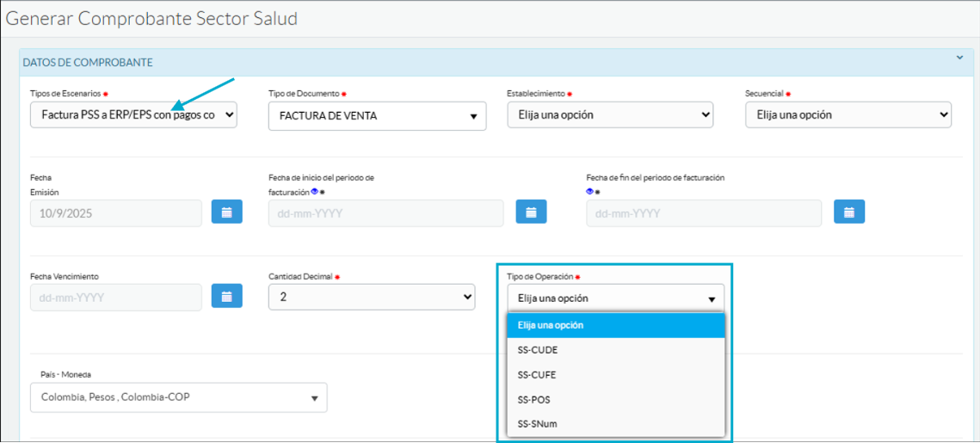
Task: Open calendar picker for Fecha Vencimiento
Action: tap(226, 297)
